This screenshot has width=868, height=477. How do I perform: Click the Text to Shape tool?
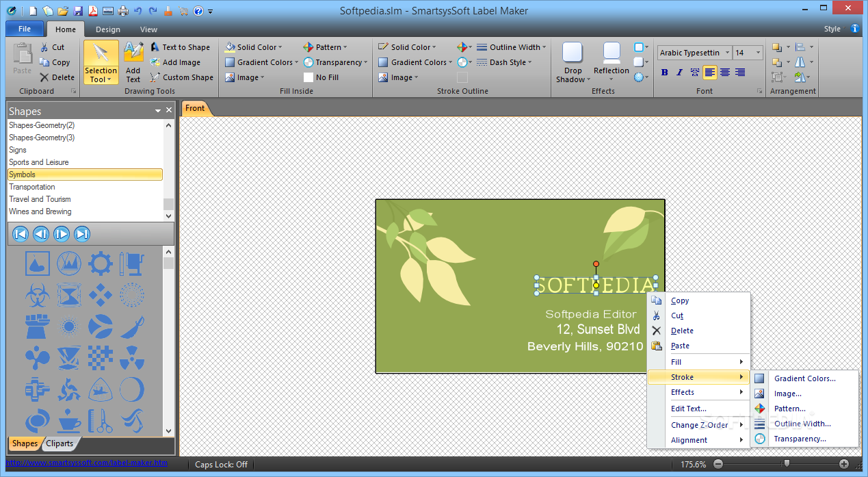point(180,47)
